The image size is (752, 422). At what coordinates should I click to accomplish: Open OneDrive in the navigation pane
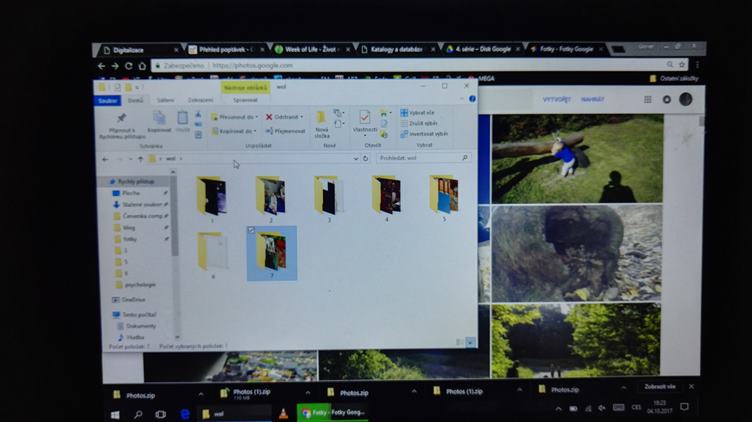click(129, 300)
